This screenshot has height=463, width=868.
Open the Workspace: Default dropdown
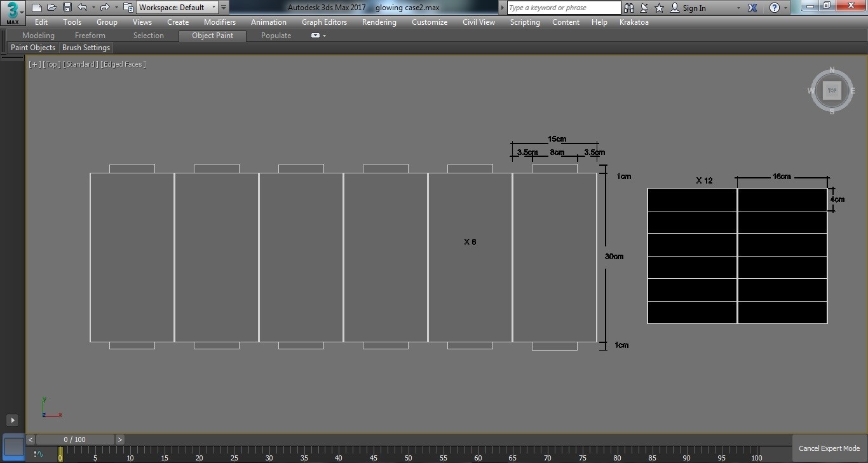click(x=177, y=8)
